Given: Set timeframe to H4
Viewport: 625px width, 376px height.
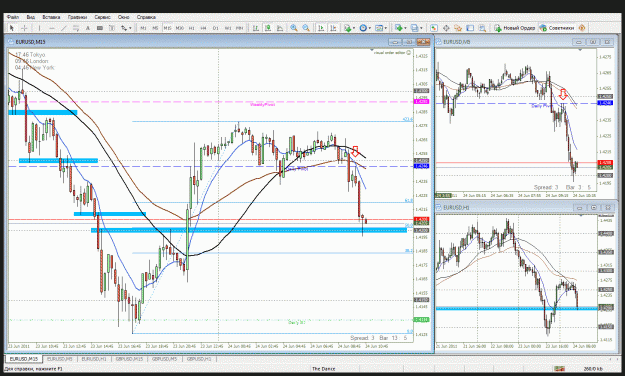Looking at the screenshot, I should pyautogui.click(x=204, y=28).
